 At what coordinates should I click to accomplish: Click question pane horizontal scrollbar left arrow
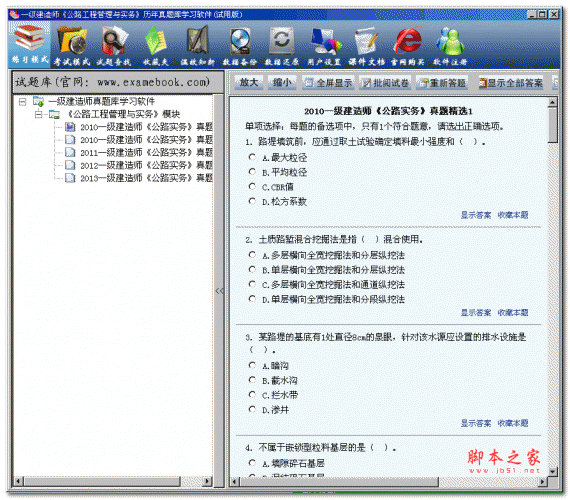coord(234,481)
